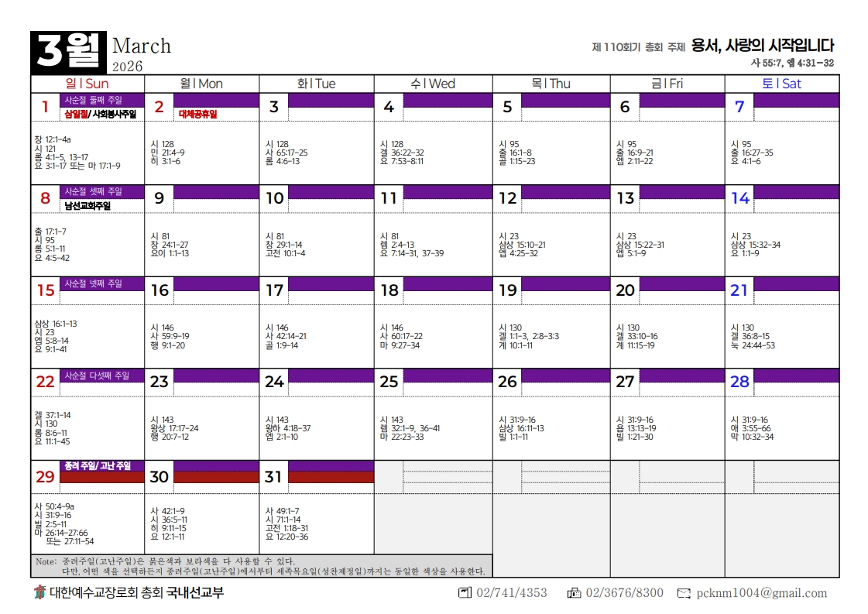The image size is (868, 614).
Task: Click the 사순절 넷째 주일 purple banner
Action: (x=93, y=283)
